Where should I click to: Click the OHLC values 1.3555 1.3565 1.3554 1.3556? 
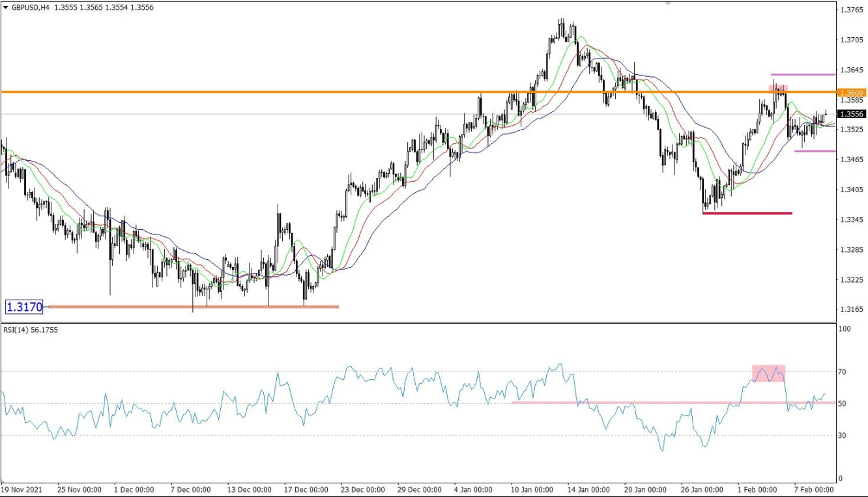(x=104, y=8)
